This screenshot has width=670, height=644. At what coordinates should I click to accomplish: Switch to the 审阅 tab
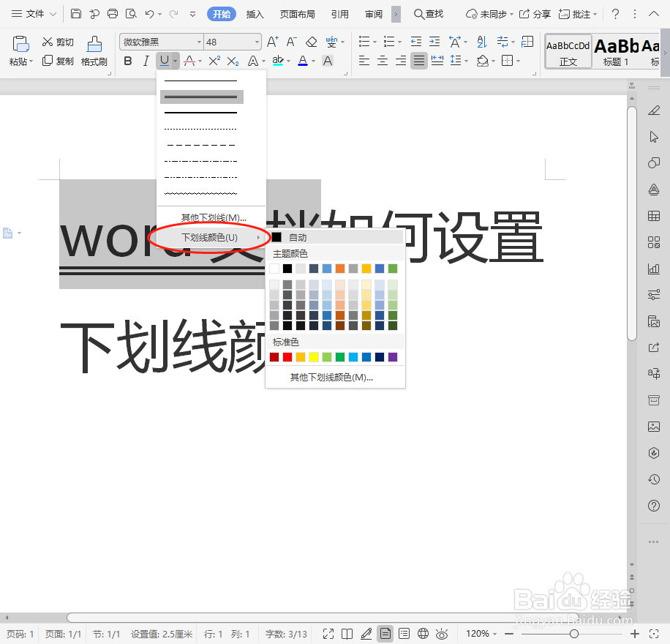pyautogui.click(x=374, y=14)
